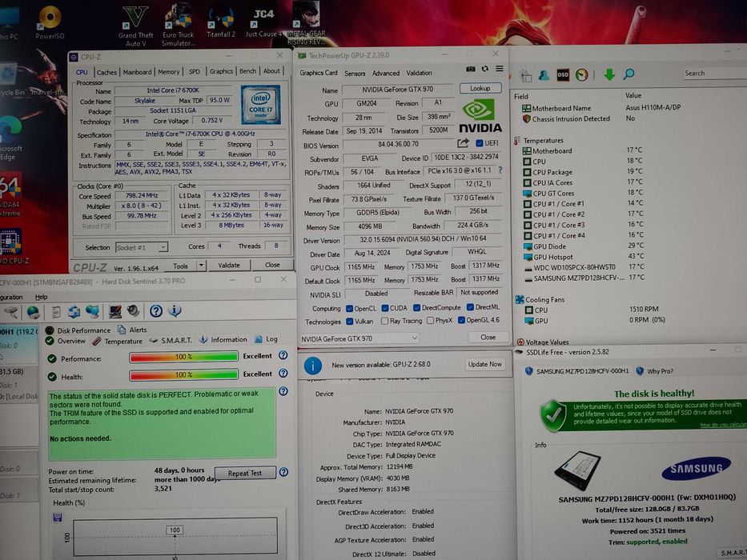Click the Lookup button in GPU-Z

click(480, 88)
